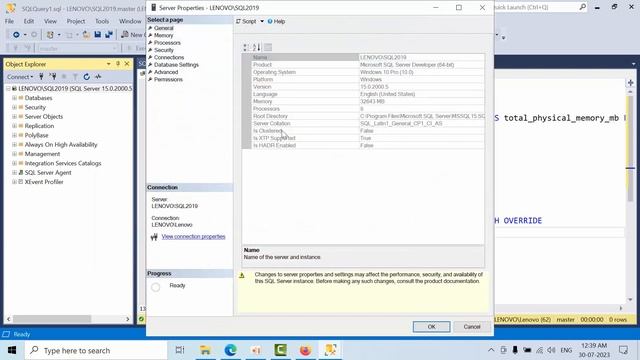The width and height of the screenshot is (640, 360).
Task: Open the volume control in system tray
Action: [551, 350]
